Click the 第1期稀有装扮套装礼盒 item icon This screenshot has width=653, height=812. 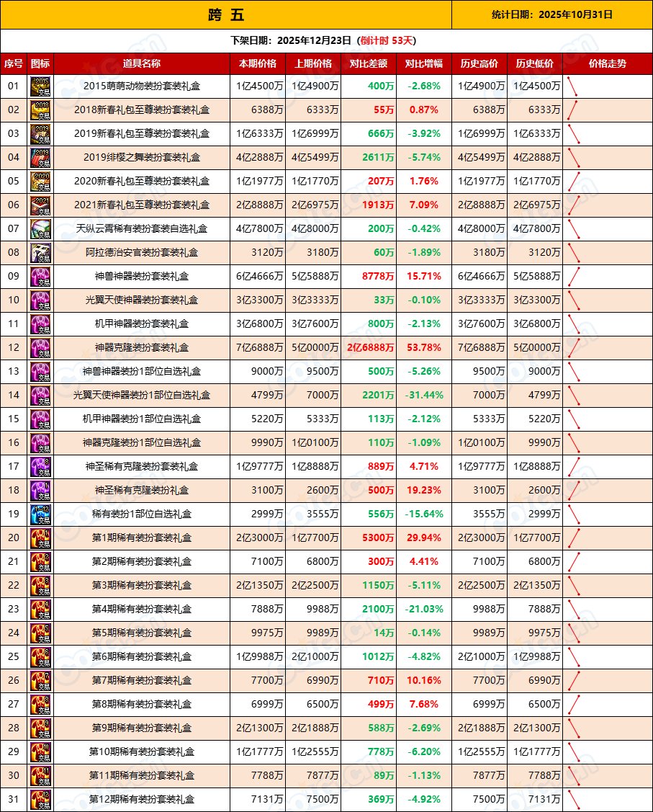(x=40, y=537)
